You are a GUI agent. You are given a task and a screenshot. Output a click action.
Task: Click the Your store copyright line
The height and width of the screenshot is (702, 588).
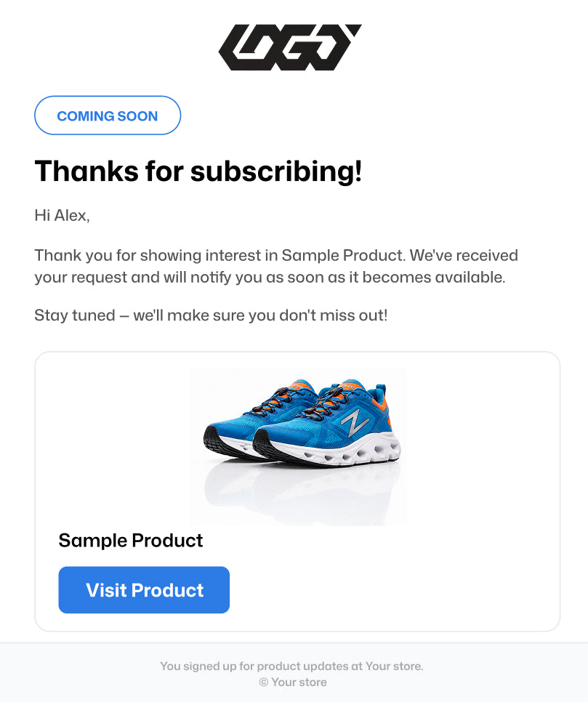[x=293, y=682]
